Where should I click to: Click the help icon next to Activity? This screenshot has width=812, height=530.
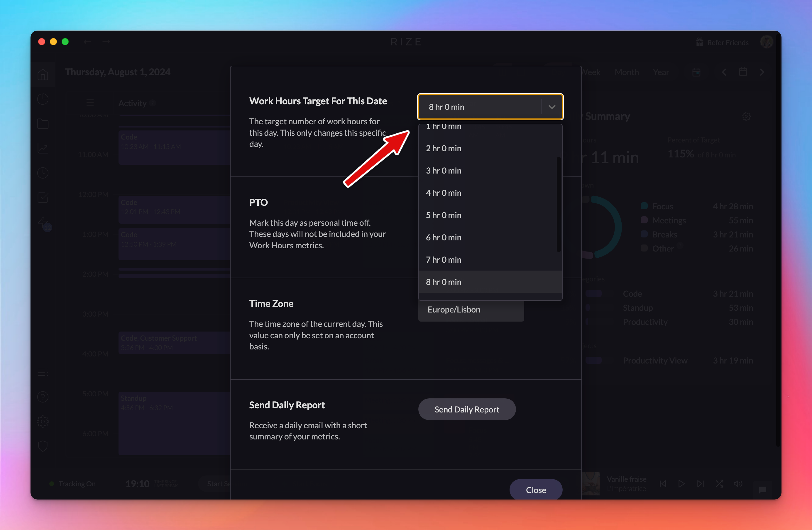pos(153,103)
